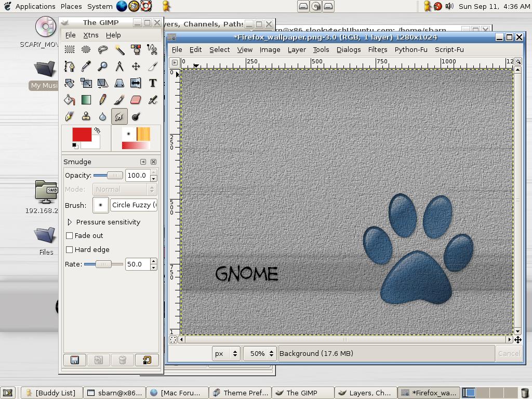The image size is (532, 399).
Task: Select the Bucket Fill tool
Action: (x=70, y=100)
